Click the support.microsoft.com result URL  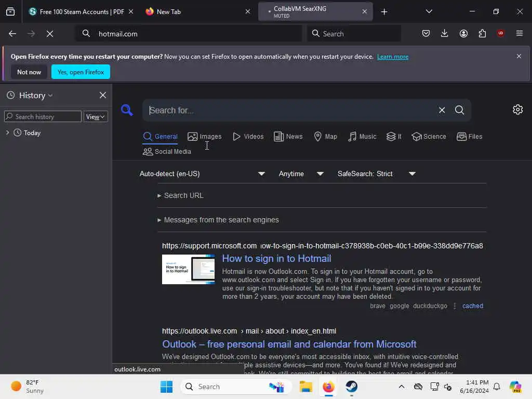pyautogui.click(x=322, y=246)
